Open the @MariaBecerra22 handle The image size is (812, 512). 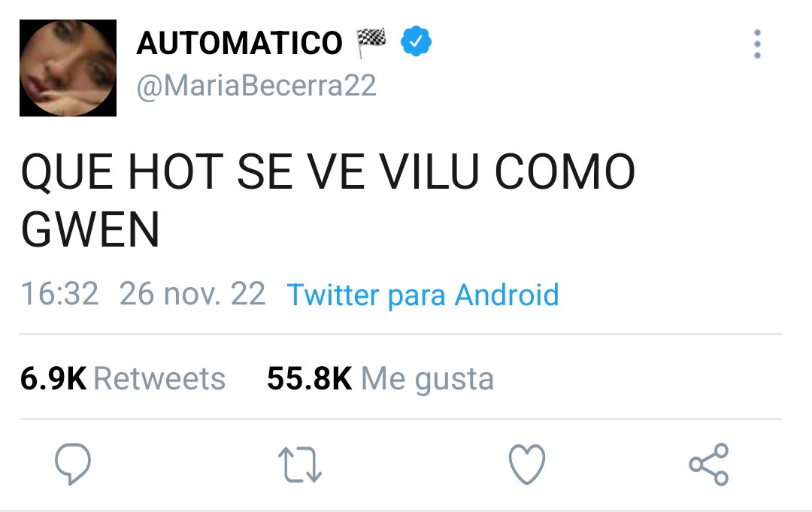[256, 86]
